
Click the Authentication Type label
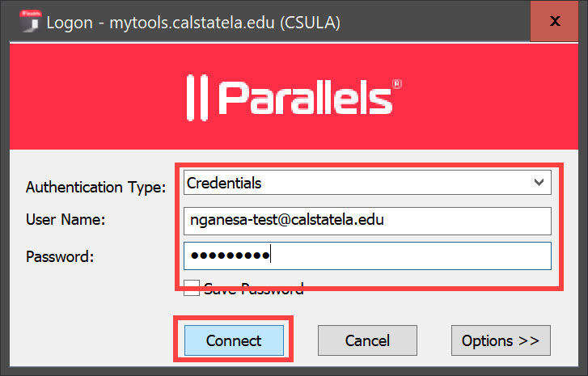(95, 187)
